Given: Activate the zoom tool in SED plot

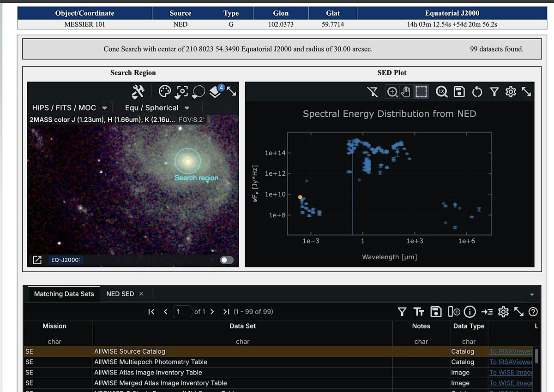Looking at the screenshot, I should point(392,92).
